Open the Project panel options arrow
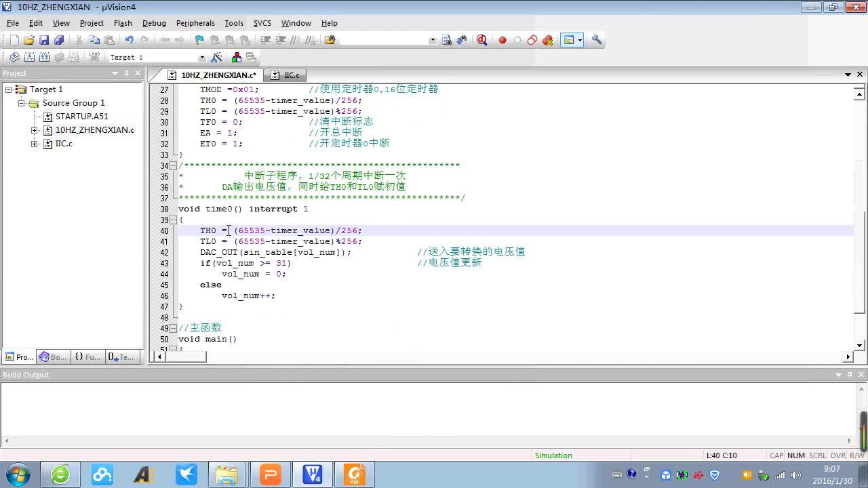This screenshot has width=868, height=488. (115, 73)
